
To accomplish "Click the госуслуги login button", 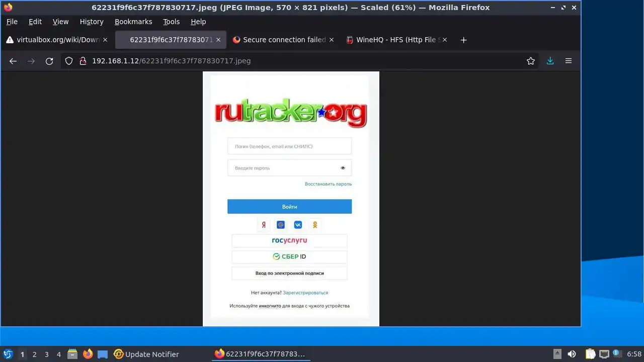I will tap(289, 241).
